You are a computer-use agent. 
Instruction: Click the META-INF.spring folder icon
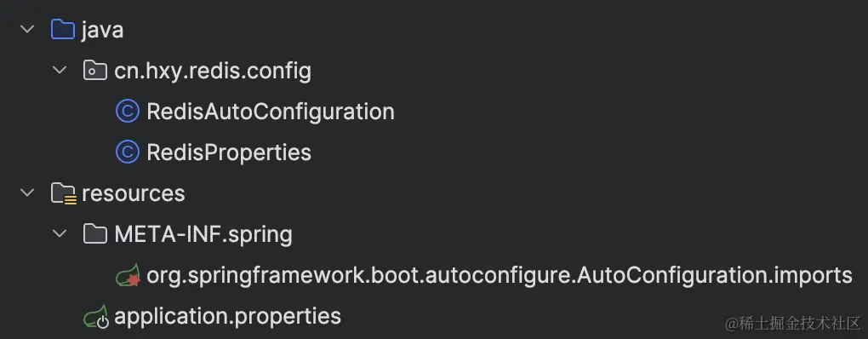click(x=95, y=234)
